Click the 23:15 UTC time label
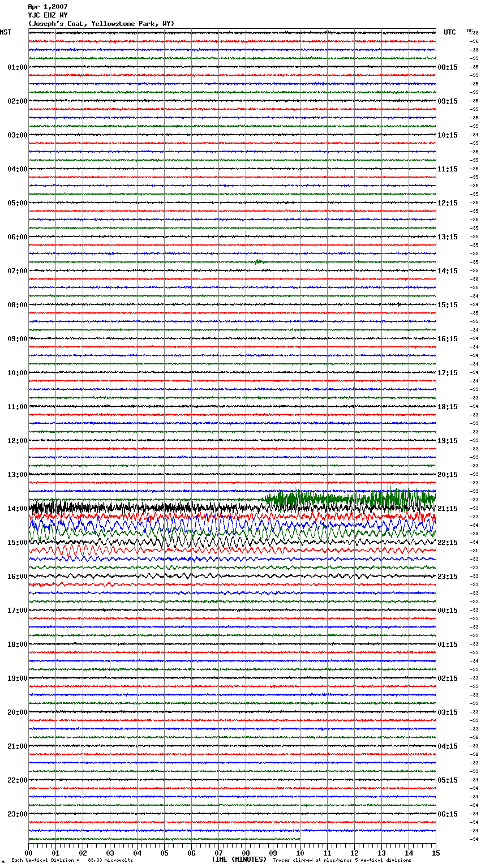 pyautogui.click(x=448, y=577)
